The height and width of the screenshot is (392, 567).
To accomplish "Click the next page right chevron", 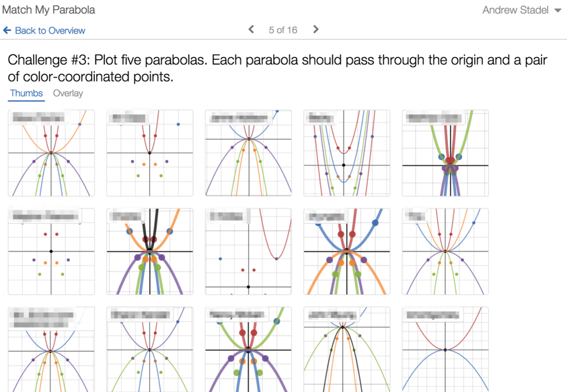I will tap(315, 30).
